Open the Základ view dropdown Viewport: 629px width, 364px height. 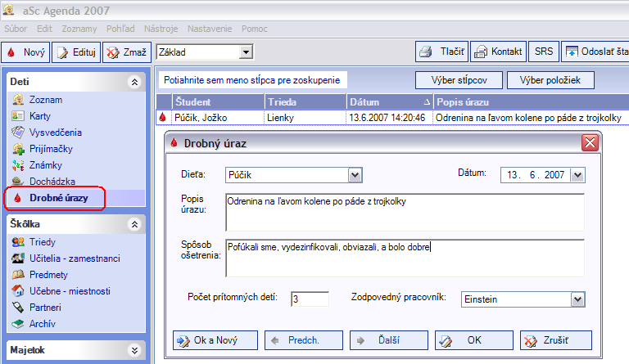(x=246, y=52)
